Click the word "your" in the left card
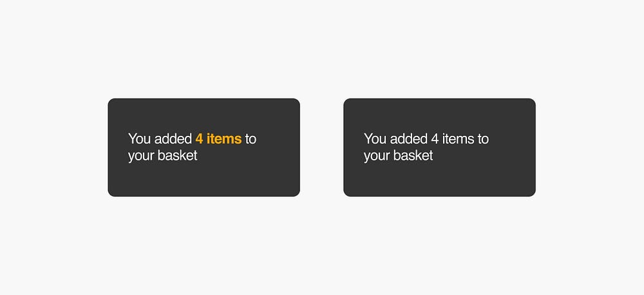 click(x=141, y=156)
